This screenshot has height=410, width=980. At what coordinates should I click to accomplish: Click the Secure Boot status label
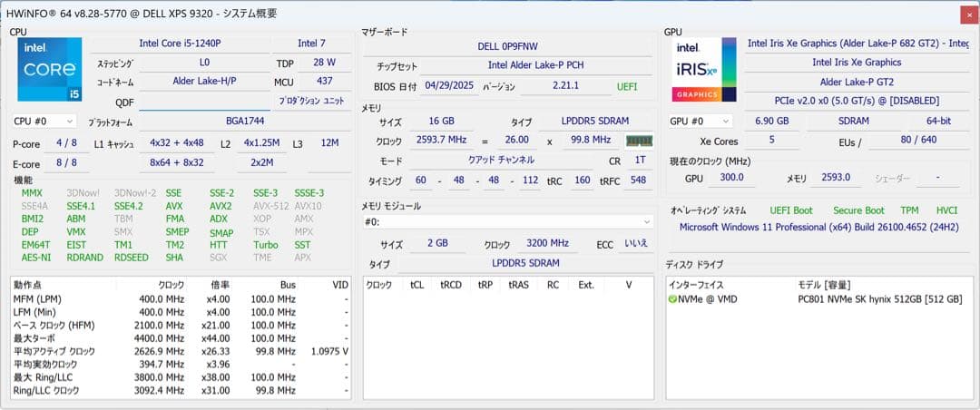coord(858,210)
